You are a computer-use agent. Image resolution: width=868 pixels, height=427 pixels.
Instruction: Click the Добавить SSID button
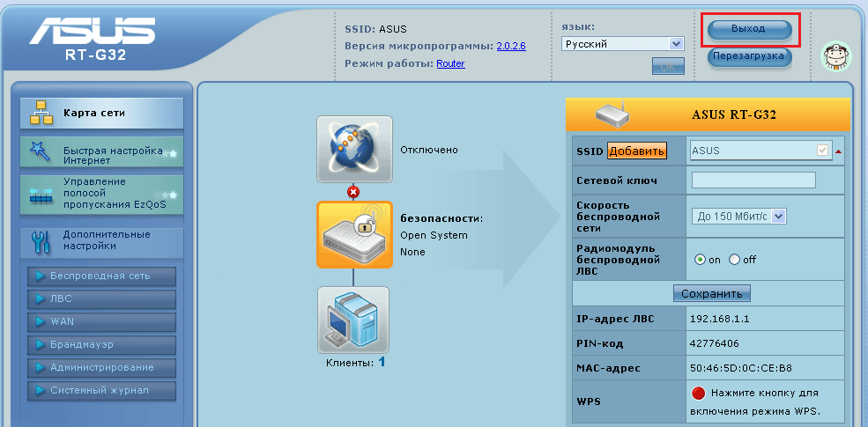point(637,151)
